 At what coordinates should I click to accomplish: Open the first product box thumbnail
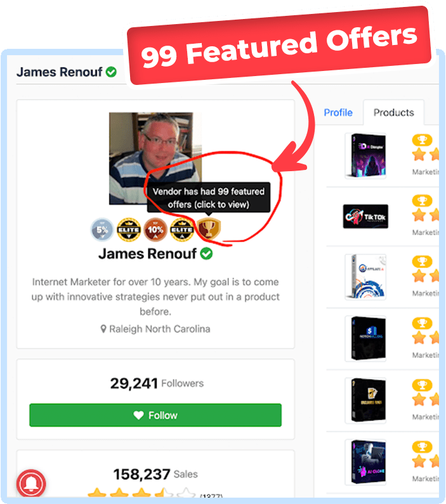365,156
